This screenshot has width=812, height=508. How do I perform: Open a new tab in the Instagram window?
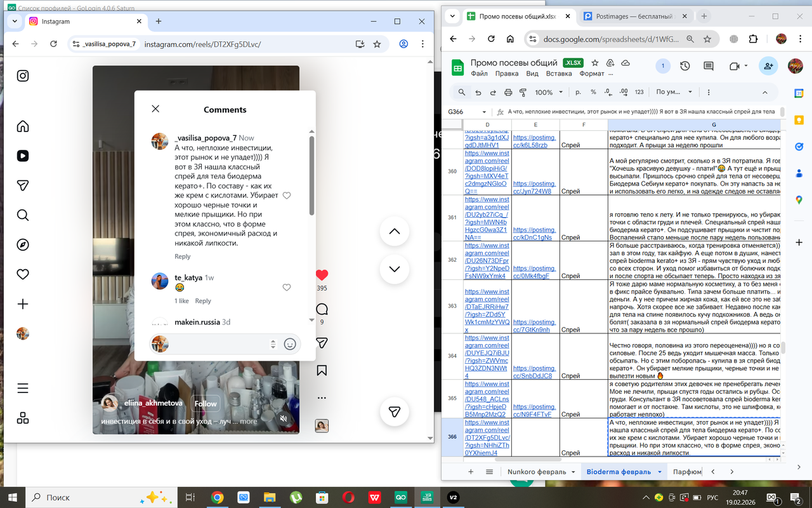click(x=159, y=21)
